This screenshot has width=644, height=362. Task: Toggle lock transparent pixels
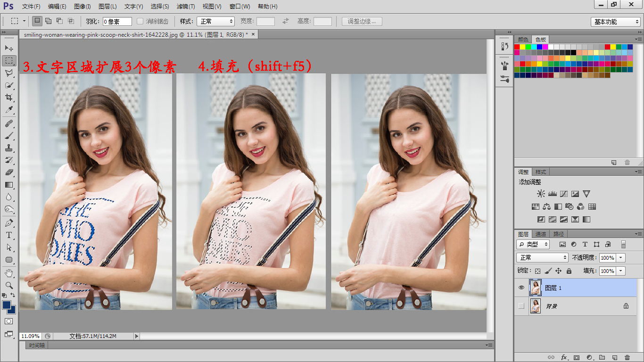[537, 271]
